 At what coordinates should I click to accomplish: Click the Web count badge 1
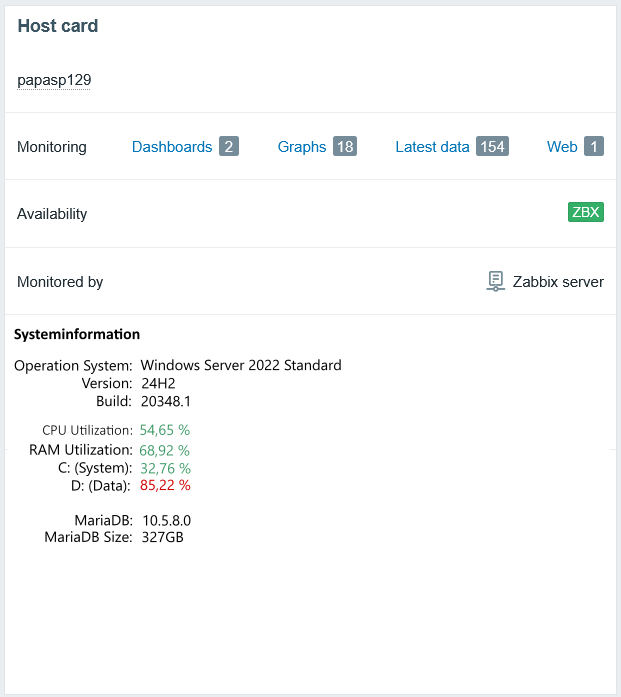point(594,147)
